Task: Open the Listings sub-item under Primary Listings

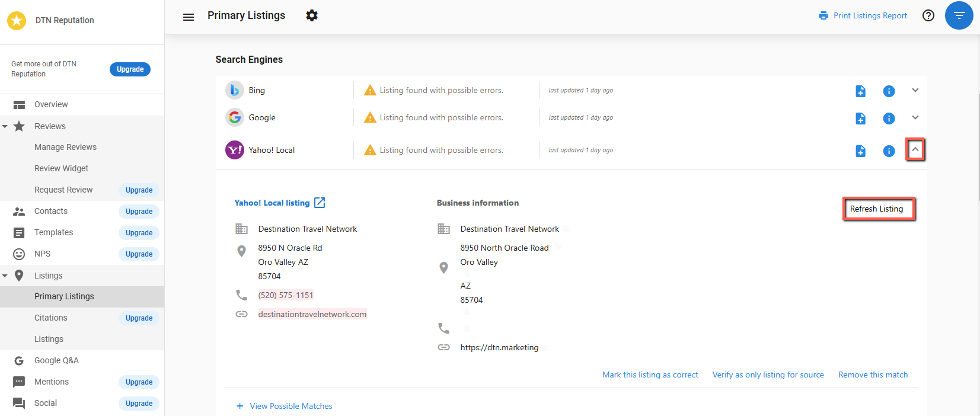Action: [x=49, y=339]
